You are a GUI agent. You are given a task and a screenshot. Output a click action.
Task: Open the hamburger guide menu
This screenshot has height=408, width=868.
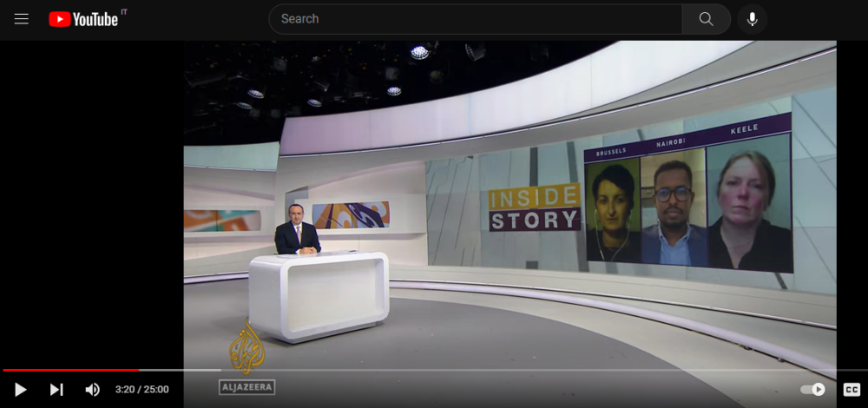click(22, 19)
